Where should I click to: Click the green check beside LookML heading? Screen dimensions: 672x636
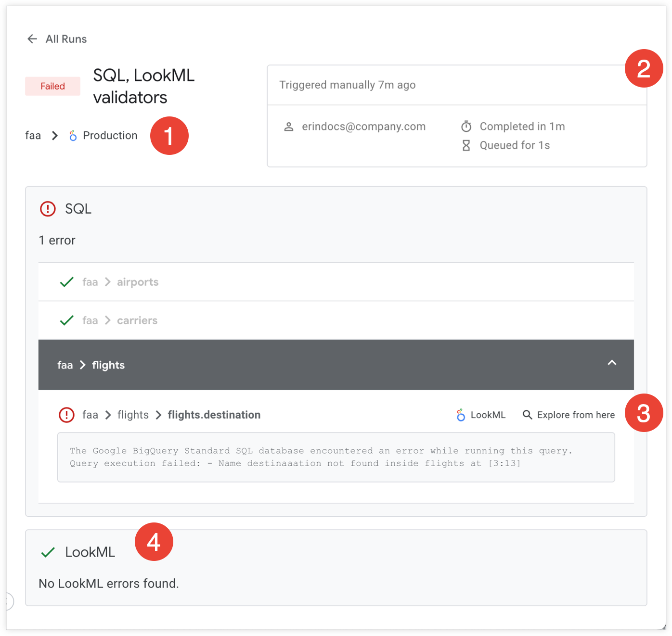coord(47,552)
